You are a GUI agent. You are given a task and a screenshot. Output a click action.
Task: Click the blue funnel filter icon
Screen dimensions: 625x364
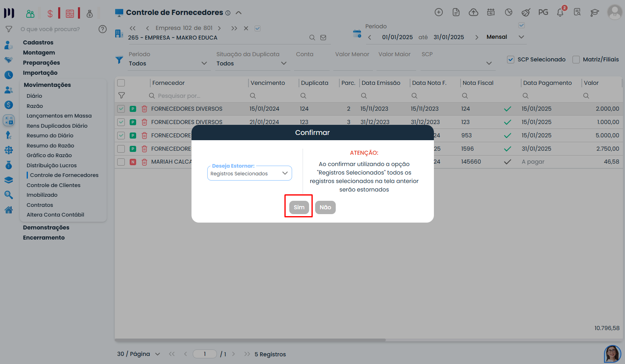(119, 60)
